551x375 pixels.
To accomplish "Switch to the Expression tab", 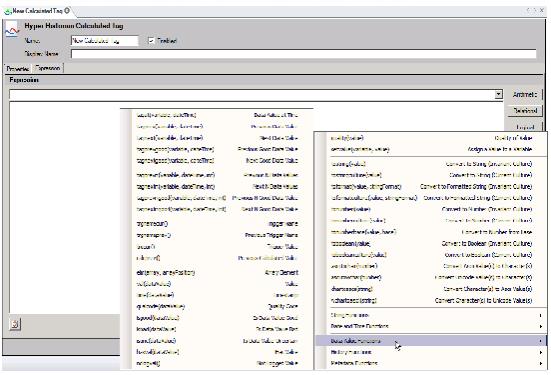I will (48, 68).
